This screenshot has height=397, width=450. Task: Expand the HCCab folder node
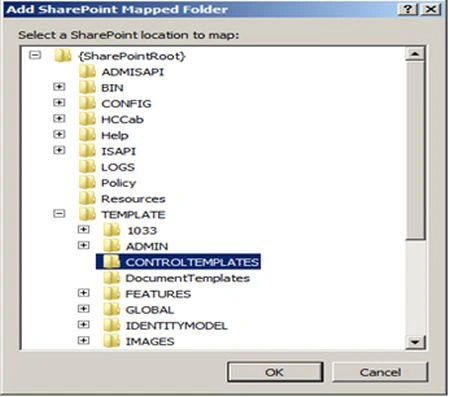pos(59,118)
